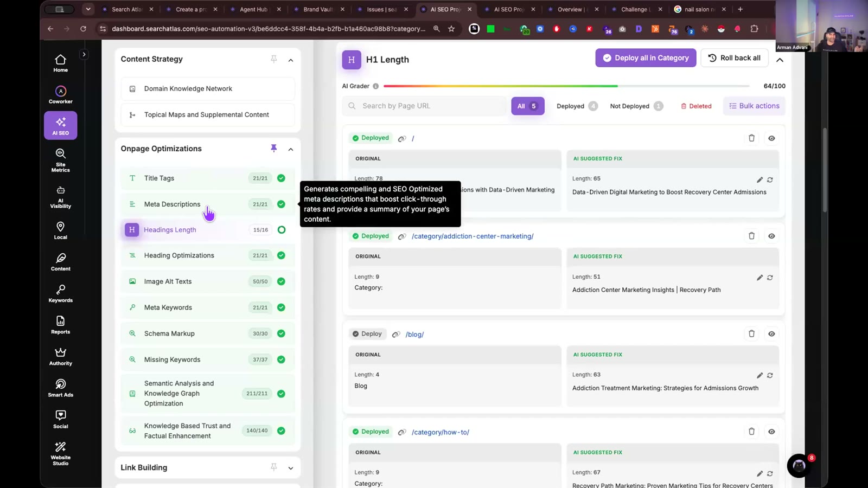This screenshot has height=488, width=868.
Task: Select Schema Markup optimization row
Action: tap(208, 333)
